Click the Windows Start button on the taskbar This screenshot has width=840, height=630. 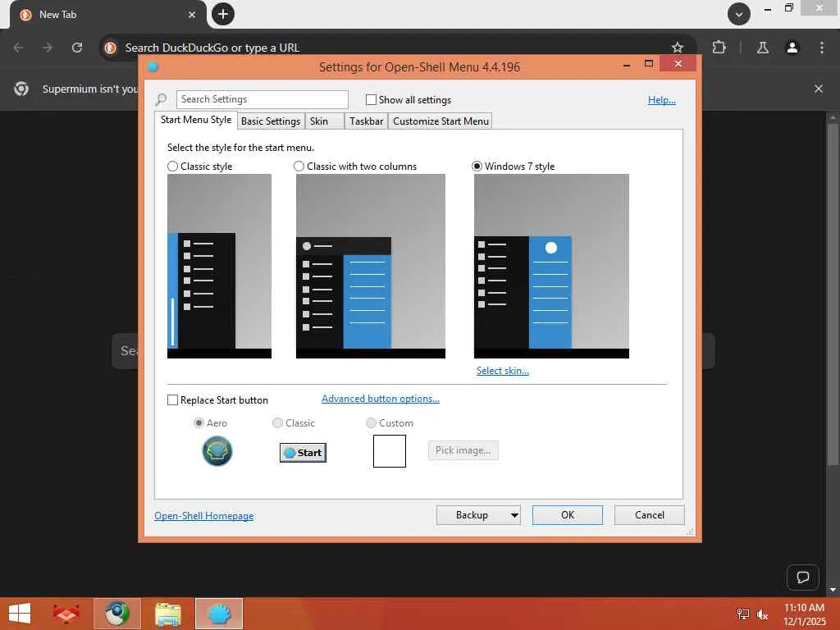[20, 614]
